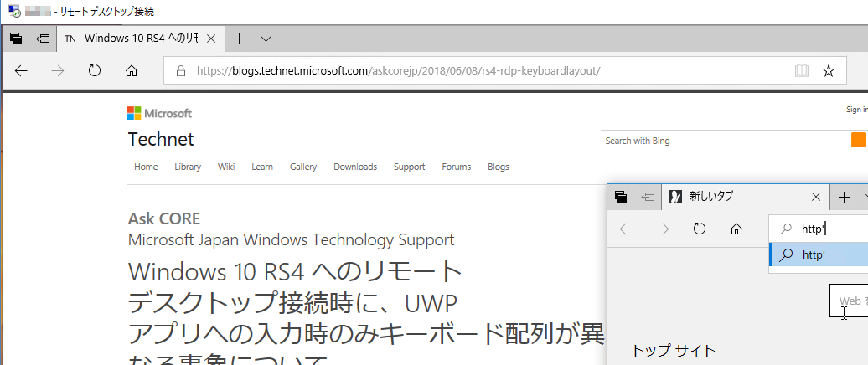Open a new tab in main Edge window
Image resolution: width=868 pixels, height=365 pixels.
[239, 39]
